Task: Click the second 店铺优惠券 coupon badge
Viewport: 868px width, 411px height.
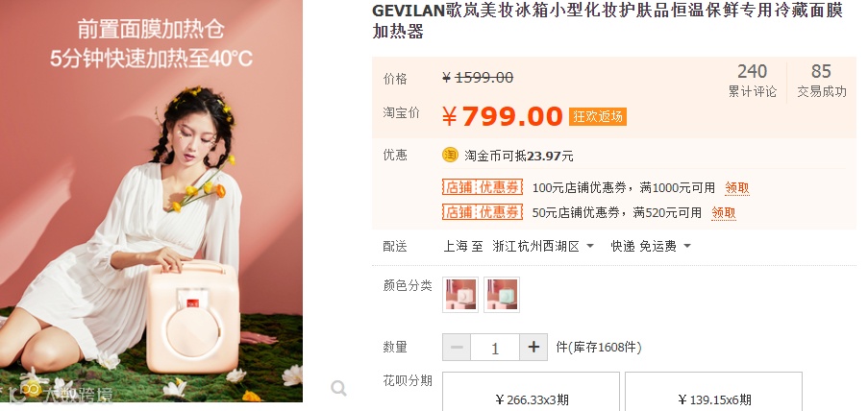Action: tap(483, 212)
